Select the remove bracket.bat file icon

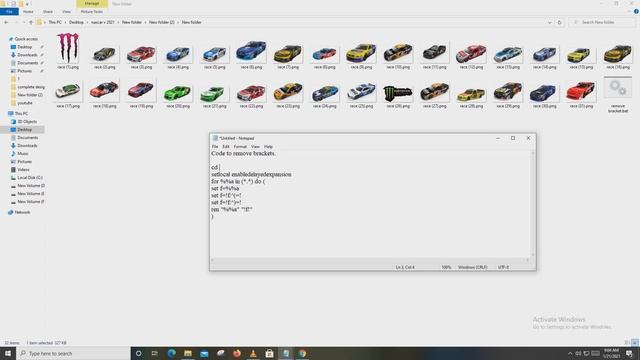[618, 88]
